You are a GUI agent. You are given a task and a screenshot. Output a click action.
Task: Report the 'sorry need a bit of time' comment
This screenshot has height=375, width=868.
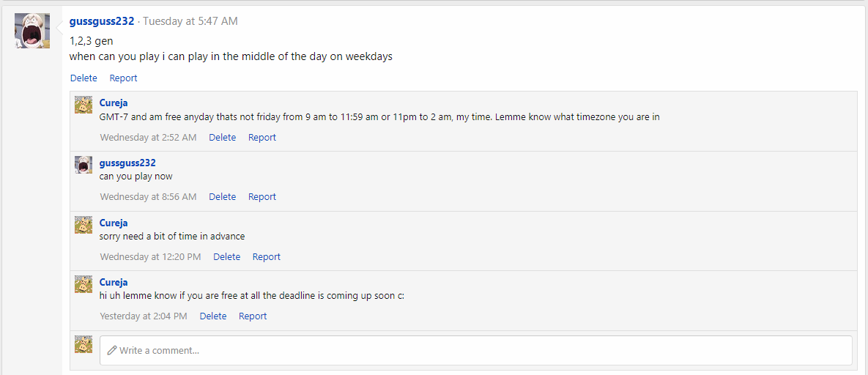(x=267, y=256)
